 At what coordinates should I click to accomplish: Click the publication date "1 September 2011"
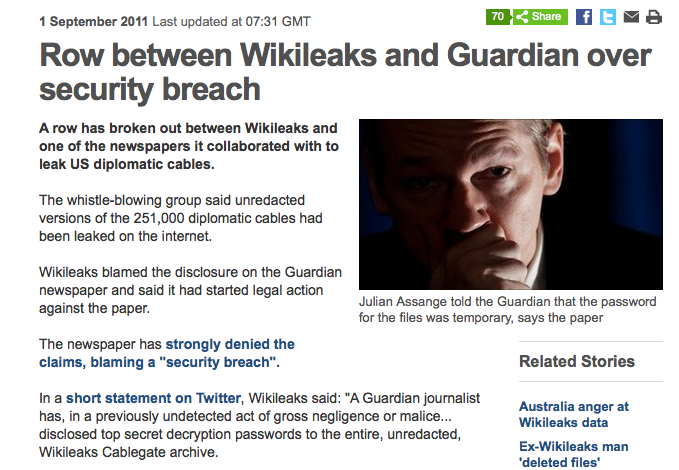(x=94, y=19)
